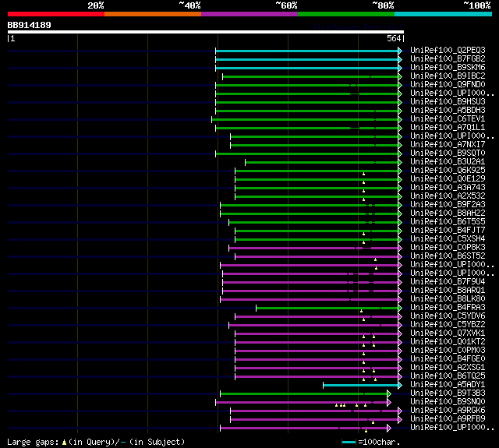This screenshot has height=448, width=499.
Task: Click the end position label 564
Action: [394, 38]
